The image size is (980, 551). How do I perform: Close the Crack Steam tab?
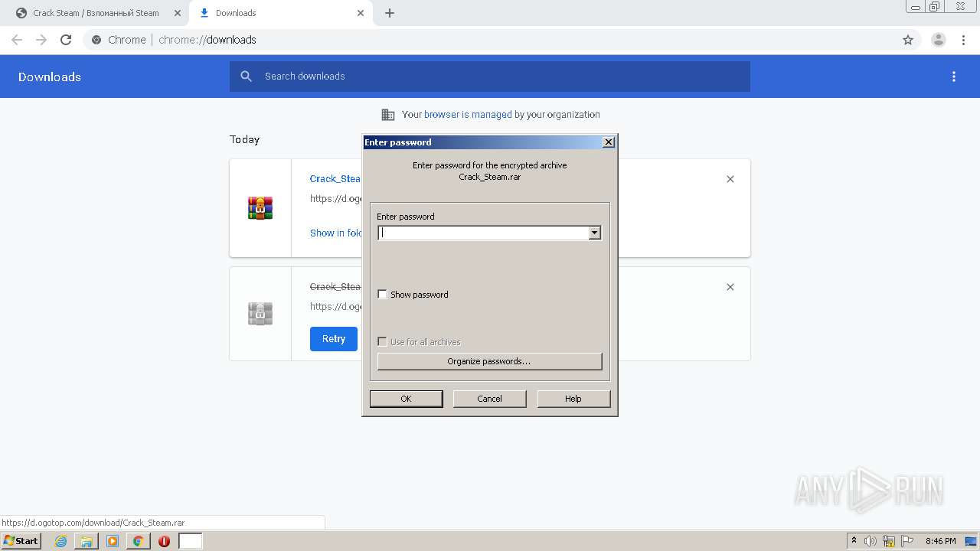coord(178,13)
